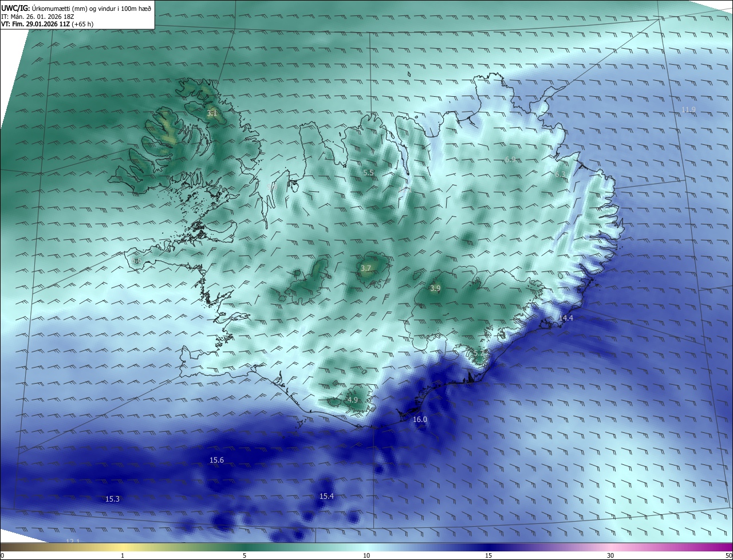Click the 50 tick on the color scale
Viewport: 733px width, 560px height.
pyautogui.click(x=728, y=555)
